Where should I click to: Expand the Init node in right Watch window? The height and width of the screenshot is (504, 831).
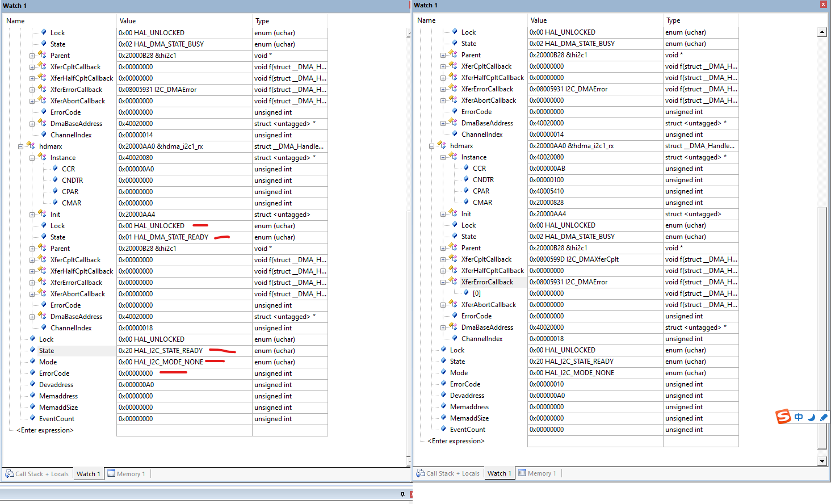coord(443,214)
